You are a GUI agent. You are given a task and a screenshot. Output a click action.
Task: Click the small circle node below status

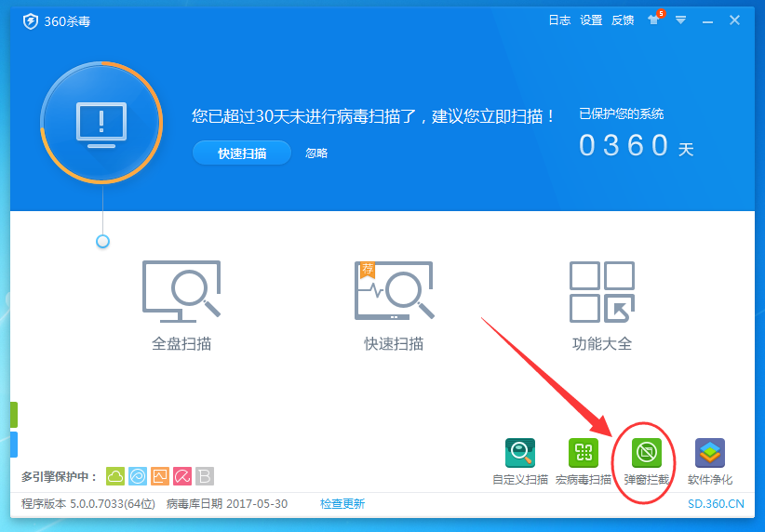(102, 242)
